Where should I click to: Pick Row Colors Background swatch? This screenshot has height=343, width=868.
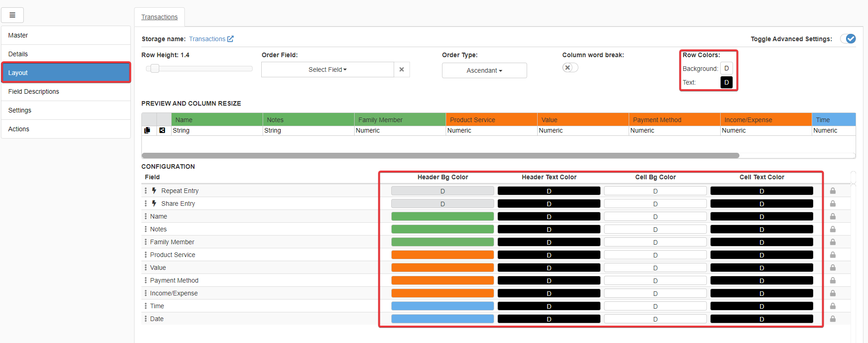[726, 68]
